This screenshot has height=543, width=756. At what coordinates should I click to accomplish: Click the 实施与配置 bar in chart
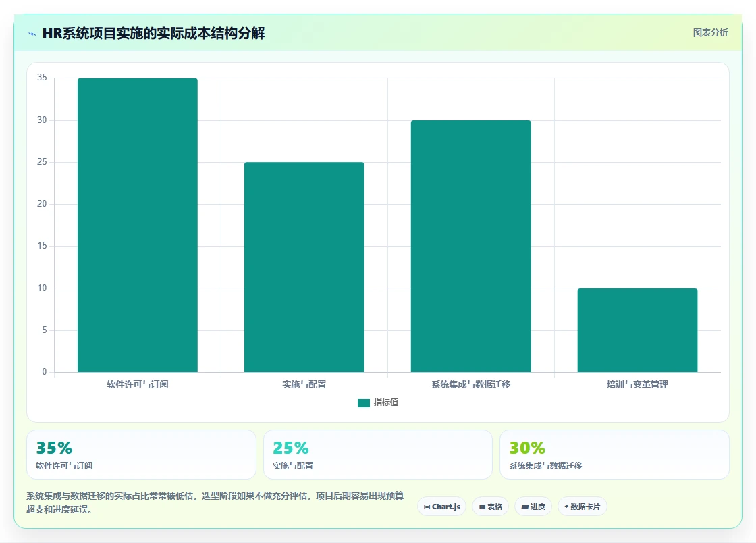[304, 267]
